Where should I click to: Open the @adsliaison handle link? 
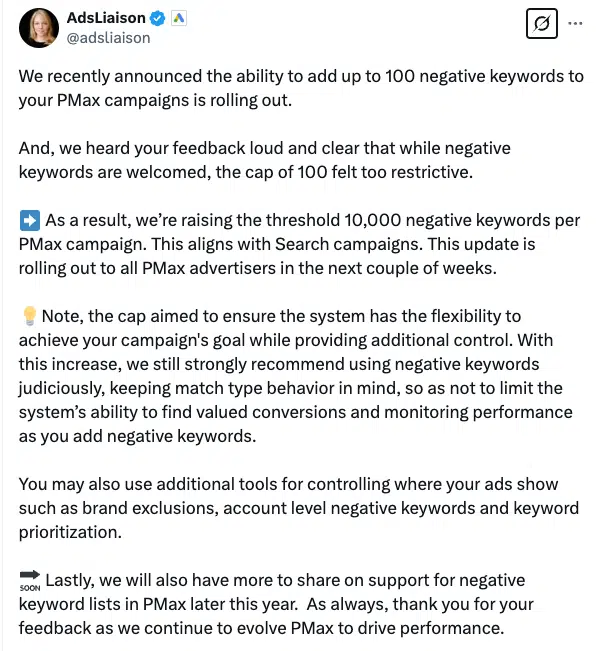(x=108, y=38)
